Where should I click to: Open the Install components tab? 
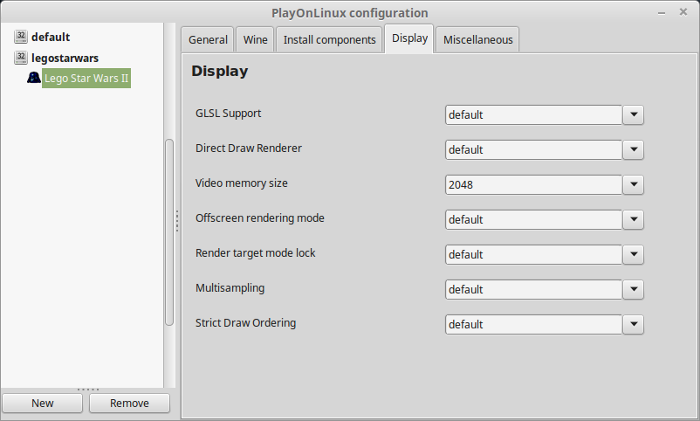pos(329,40)
